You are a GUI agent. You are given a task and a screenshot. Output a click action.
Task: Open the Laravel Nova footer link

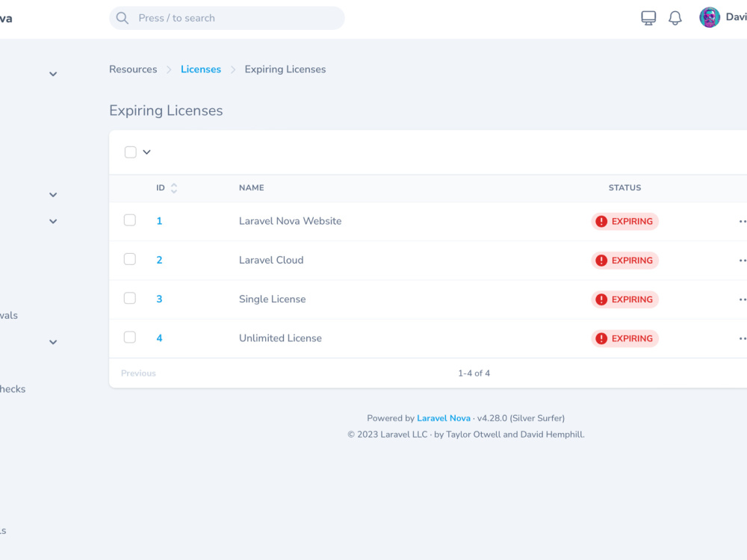coord(444,418)
